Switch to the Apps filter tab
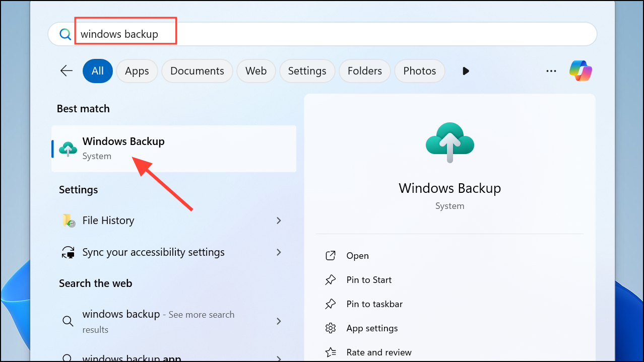 137,70
